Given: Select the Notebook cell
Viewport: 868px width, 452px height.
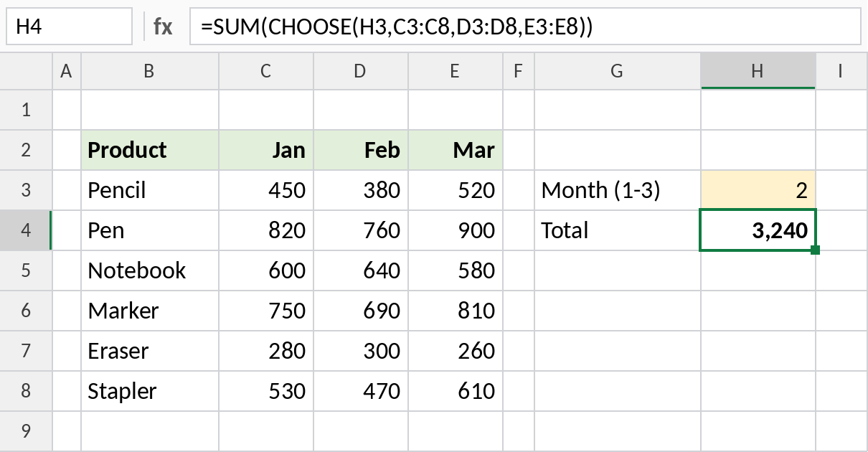Looking at the screenshot, I should point(150,270).
